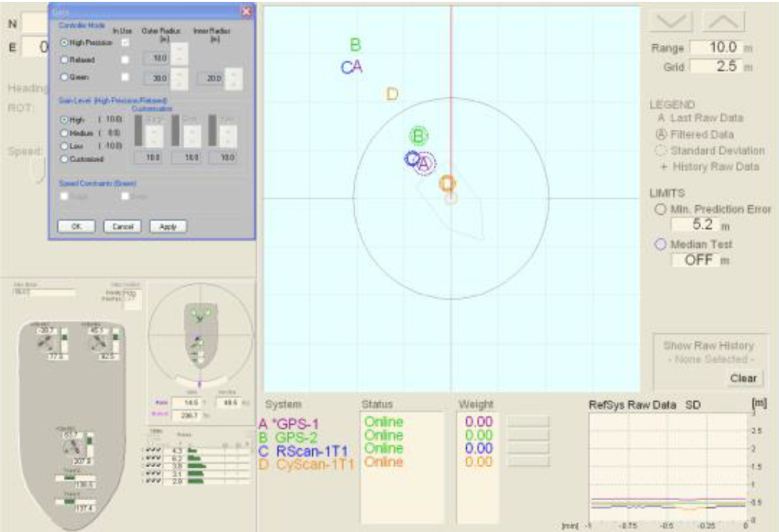Tick the In Use checkbox for Relaxed
Image resolution: width=779 pixels, height=532 pixels.
coord(125,60)
